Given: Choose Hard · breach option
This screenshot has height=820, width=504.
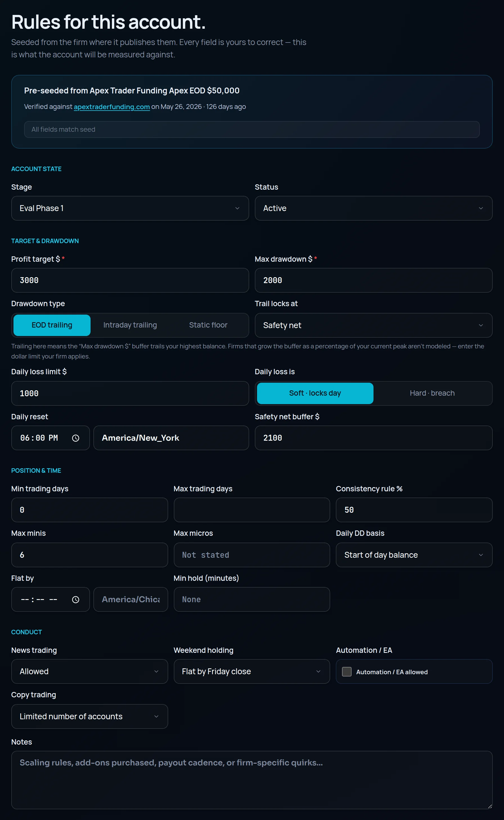Looking at the screenshot, I should (432, 393).
